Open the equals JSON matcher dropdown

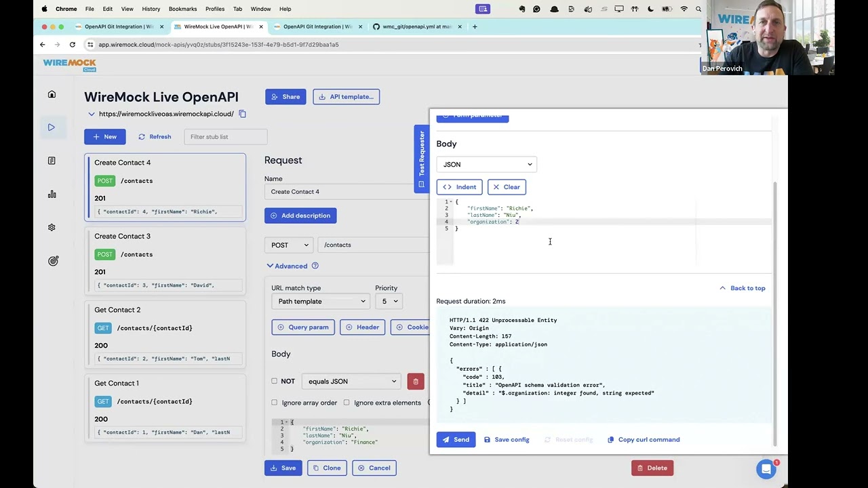(x=352, y=382)
